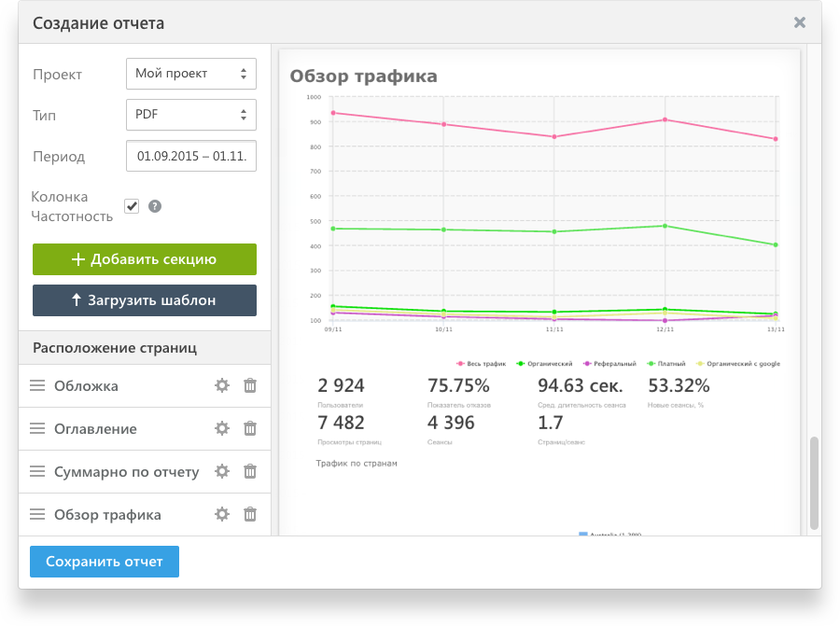The image size is (840, 626).
Task: Click the Расположение страниц section header
Action: [x=145, y=348]
